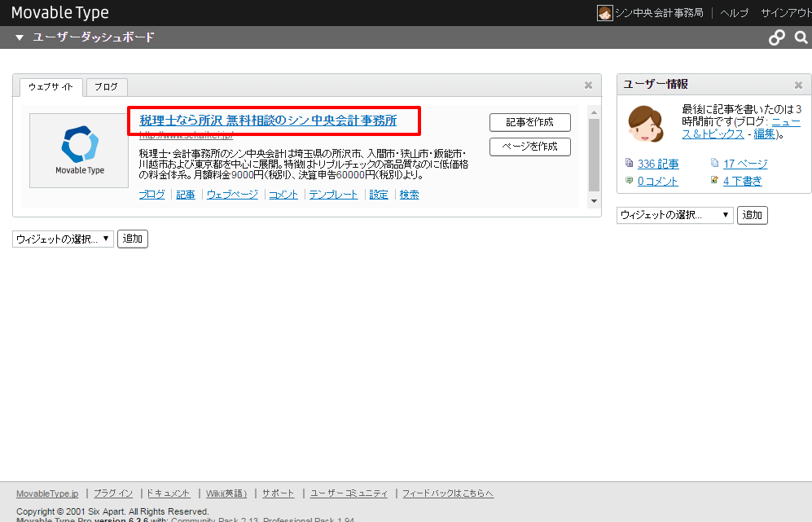The height and width of the screenshot is (522, 812).
Task: Click サインアウト in header
Action: pos(786,13)
